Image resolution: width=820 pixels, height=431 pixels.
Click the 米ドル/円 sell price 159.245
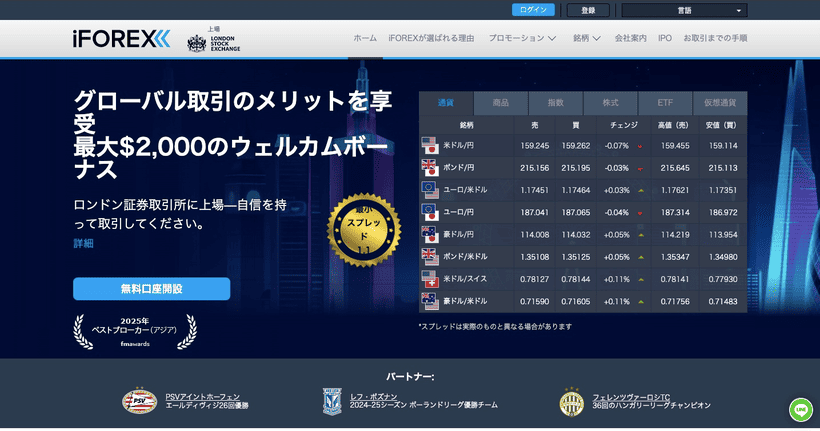[x=534, y=146]
